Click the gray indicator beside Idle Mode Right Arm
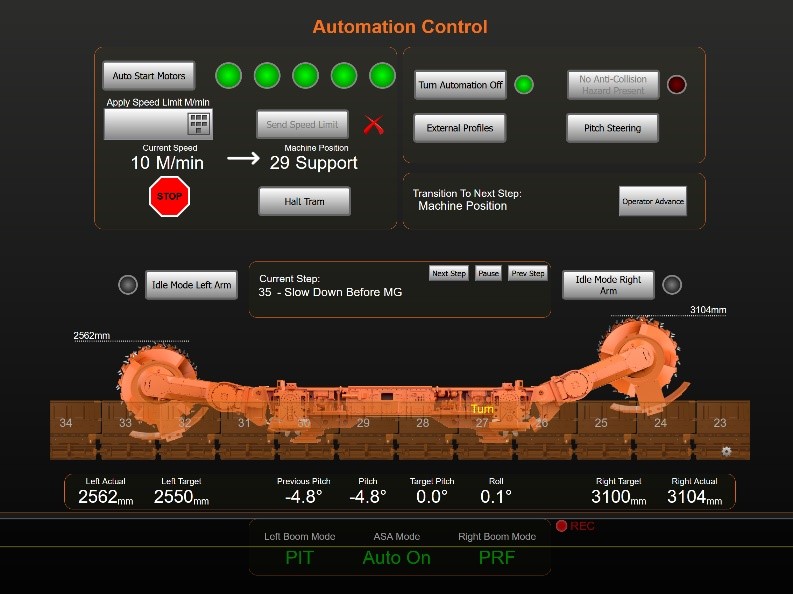The image size is (793, 594). (672, 285)
